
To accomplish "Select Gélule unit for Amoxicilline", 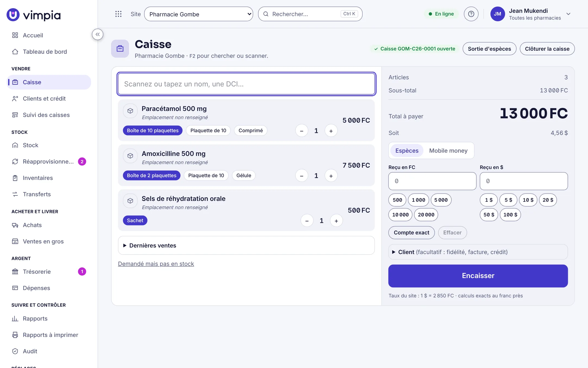I will click(x=244, y=175).
